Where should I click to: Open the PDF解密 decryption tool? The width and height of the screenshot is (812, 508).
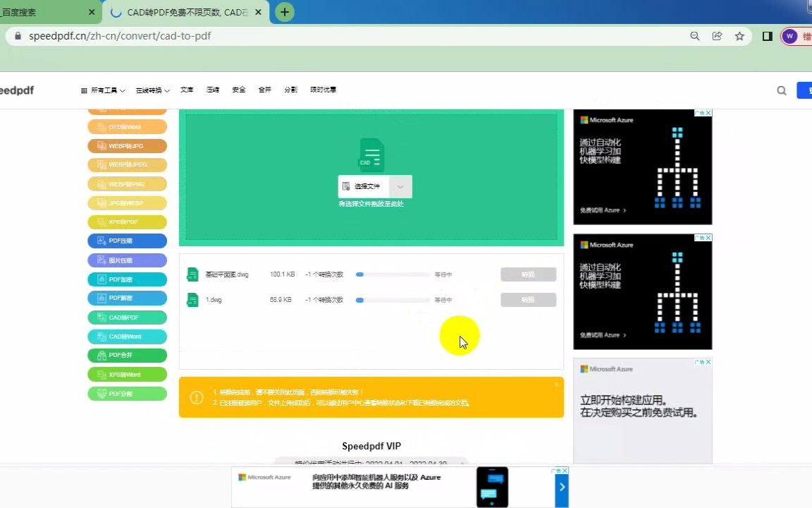(x=127, y=298)
